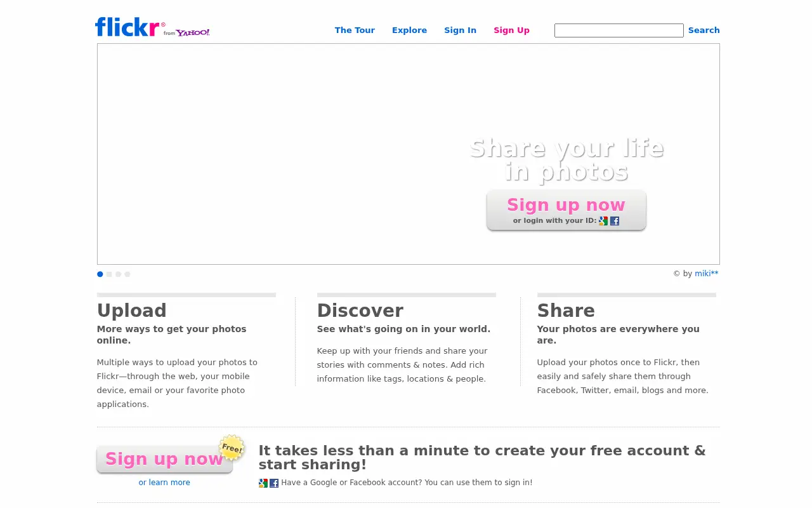Click the Discover heading
Screen dimensions: 812x508
coord(360,311)
